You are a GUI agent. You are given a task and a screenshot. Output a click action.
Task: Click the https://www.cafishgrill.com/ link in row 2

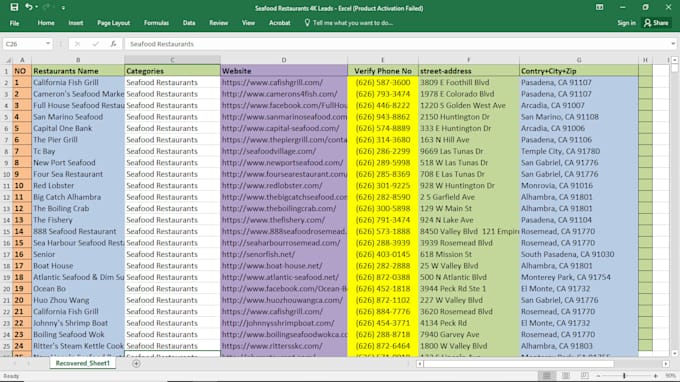(272, 82)
